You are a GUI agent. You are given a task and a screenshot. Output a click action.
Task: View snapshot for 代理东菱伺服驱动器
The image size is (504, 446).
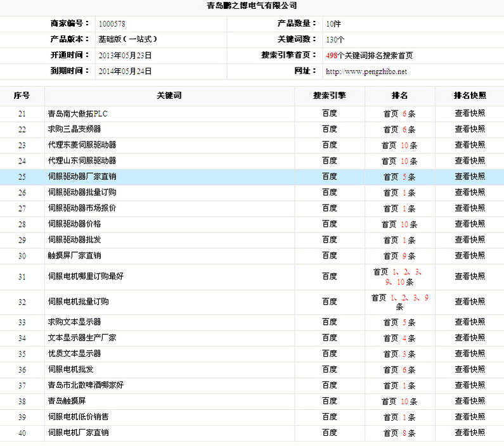(470, 145)
